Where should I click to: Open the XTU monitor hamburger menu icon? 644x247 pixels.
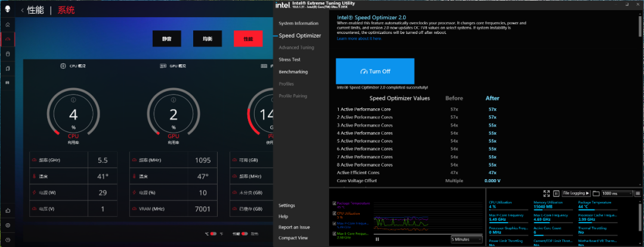pyautogui.click(x=638, y=193)
